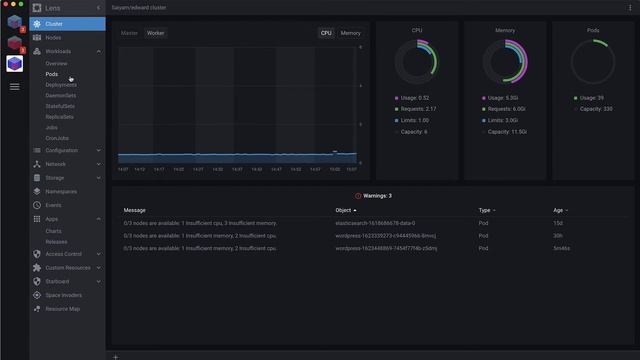Click the Starboard shield icon
The width and height of the screenshot is (640, 360).
[x=37, y=282]
